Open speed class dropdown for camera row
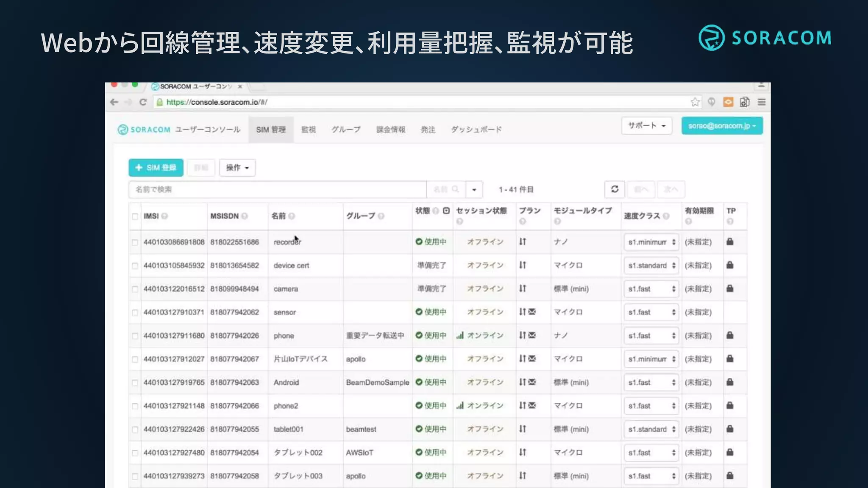 click(651, 289)
